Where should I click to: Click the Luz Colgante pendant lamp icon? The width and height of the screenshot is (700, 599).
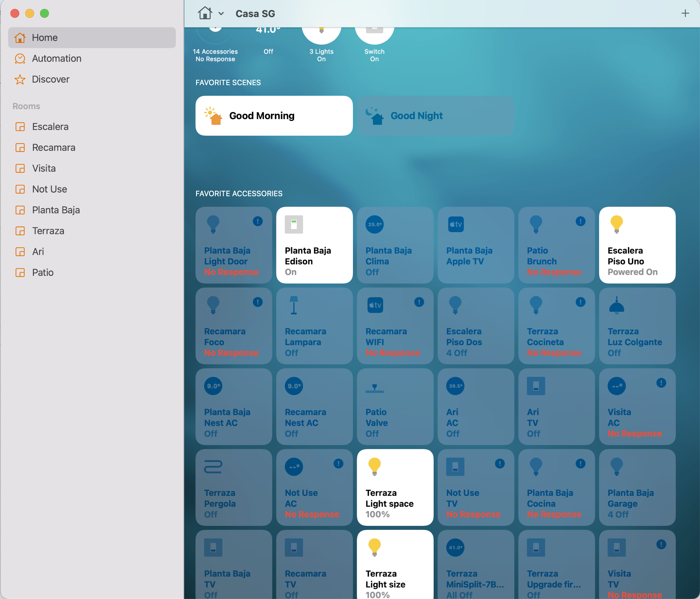[x=617, y=305]
